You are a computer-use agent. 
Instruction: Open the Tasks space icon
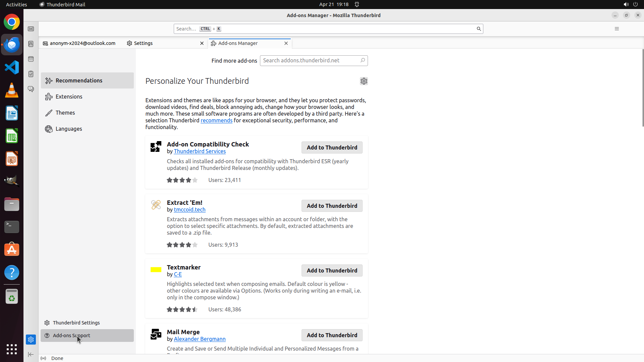(x=31, y=74)
